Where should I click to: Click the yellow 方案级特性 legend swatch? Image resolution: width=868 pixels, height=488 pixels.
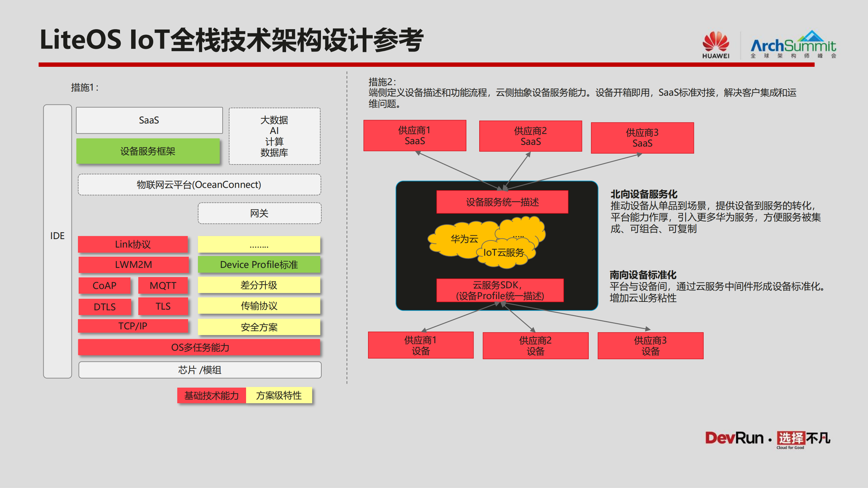(x=279, y=395)
